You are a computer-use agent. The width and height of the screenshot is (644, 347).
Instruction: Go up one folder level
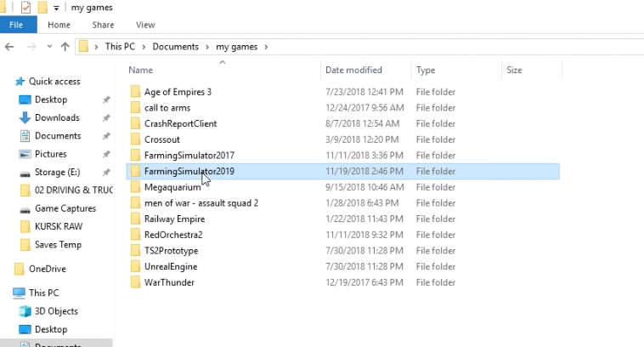tap(65, 47)
